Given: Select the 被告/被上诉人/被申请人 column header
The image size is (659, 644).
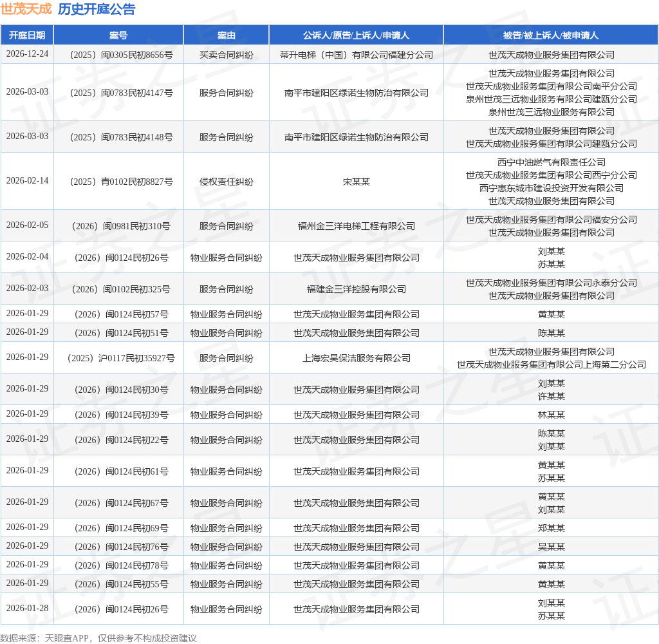Looking at the screenshot, I should pyautogui.click(x=551, y=35).
